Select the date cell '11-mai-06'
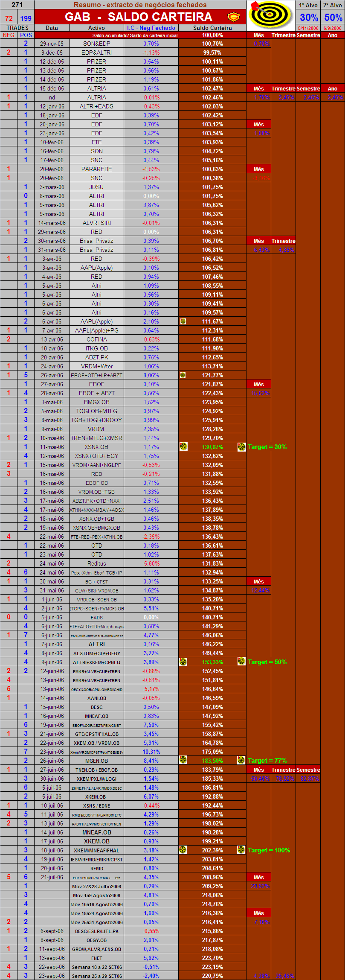The image size is (345, 980). [x=52, y=447]
